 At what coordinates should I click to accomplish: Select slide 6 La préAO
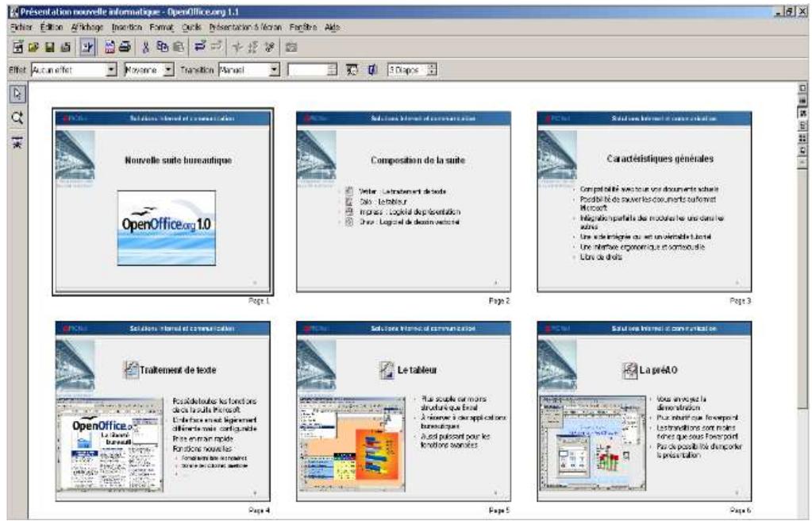click(645, 411)
